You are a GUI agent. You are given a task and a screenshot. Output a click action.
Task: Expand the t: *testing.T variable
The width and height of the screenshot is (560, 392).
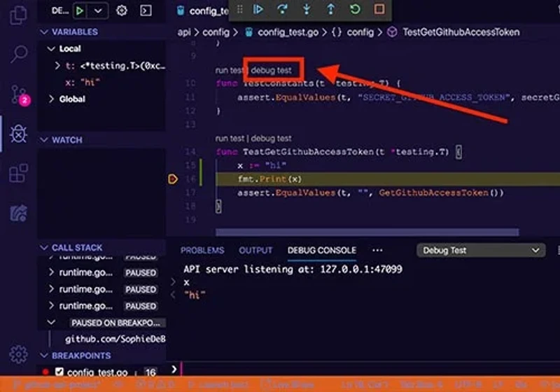click(57, 66)
